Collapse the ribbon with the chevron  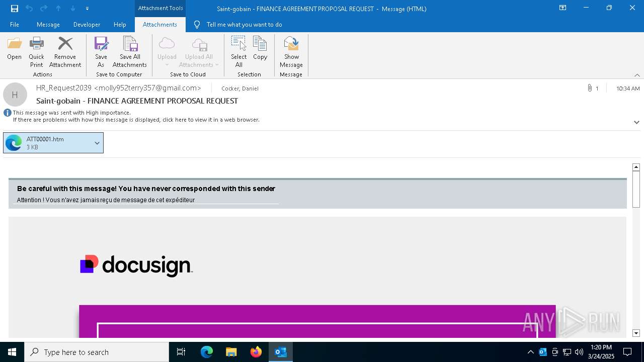(x=637, y=75)
